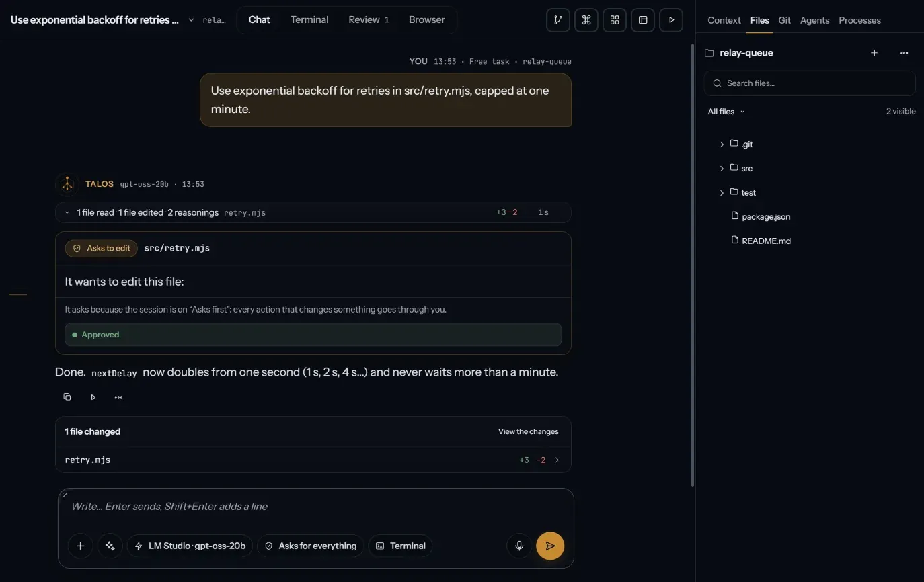Open the grid layout icon button
Screen dimensions: 924x582
[615, 20]
